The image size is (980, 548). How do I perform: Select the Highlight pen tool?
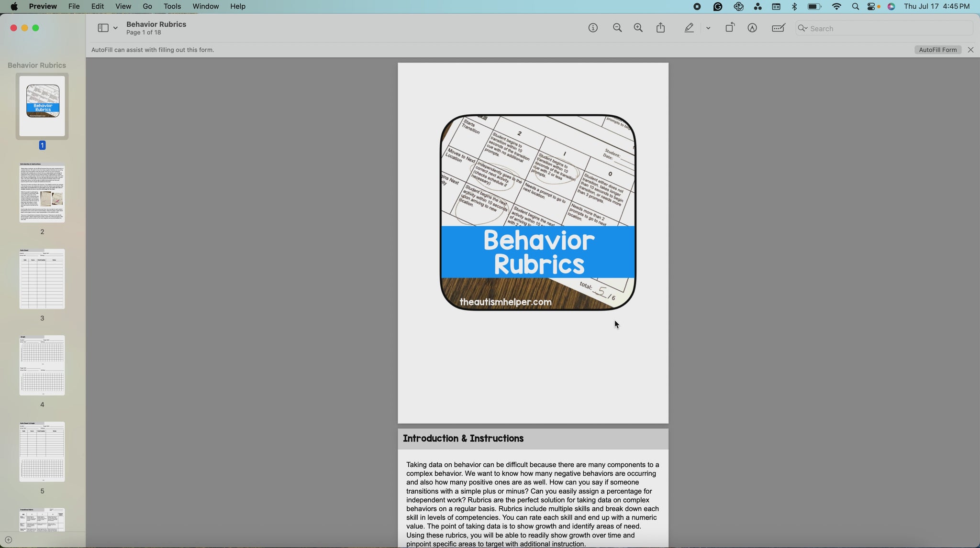(689, 28)
